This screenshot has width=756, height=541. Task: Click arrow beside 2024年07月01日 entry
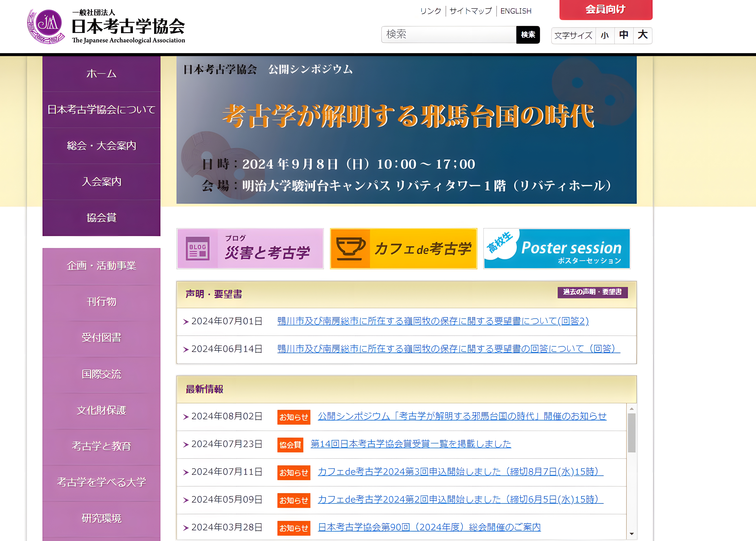[x=186, y=321]
